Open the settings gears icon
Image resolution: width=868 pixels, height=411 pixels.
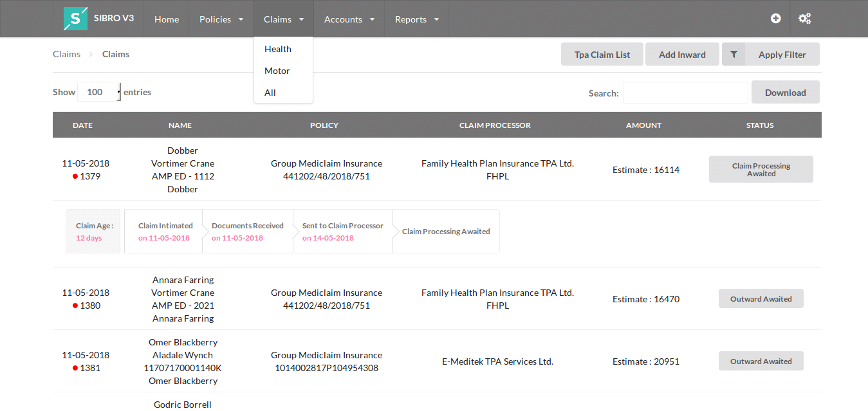point(804,19)
